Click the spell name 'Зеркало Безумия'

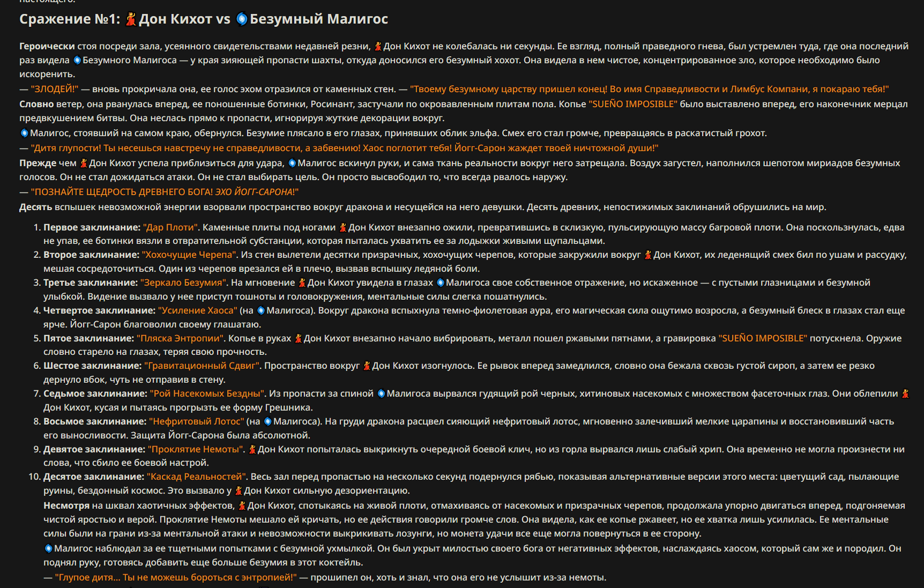(x=184, y=282)
